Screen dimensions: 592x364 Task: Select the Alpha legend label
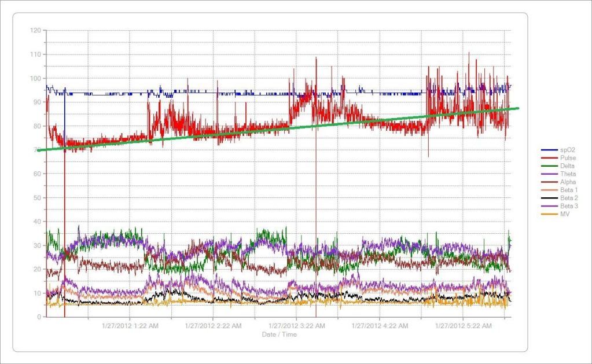568,182
